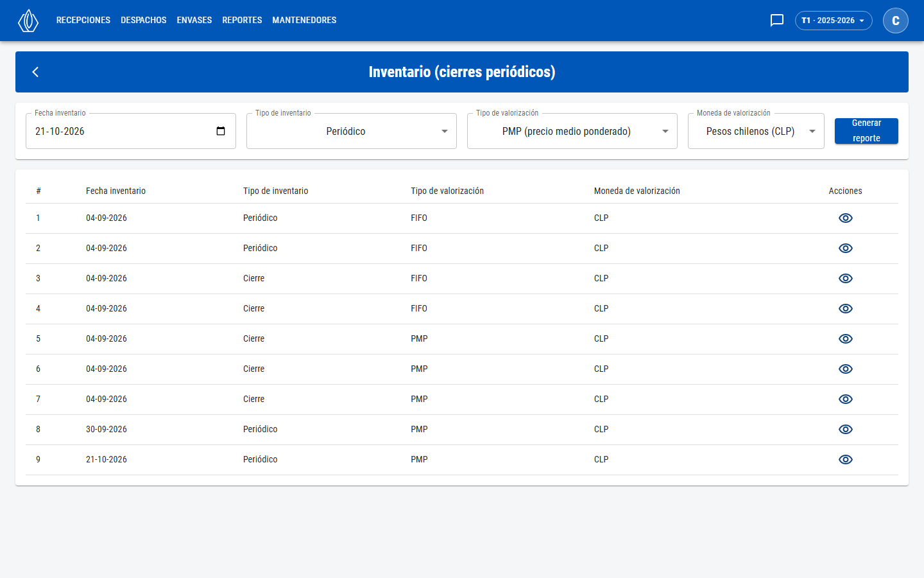924x578 pixels.
Task: View details of inventory row 5
Action: (x=846, y=339)
